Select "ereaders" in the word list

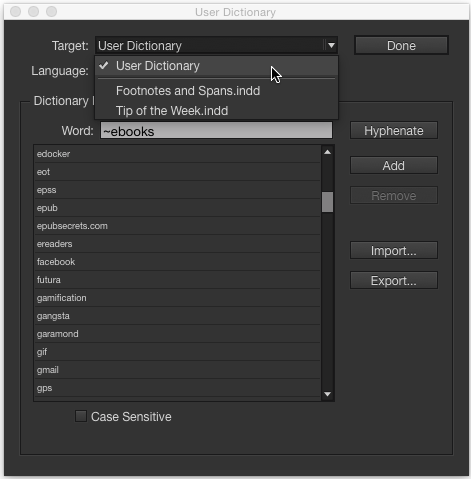tap(178, 244)
